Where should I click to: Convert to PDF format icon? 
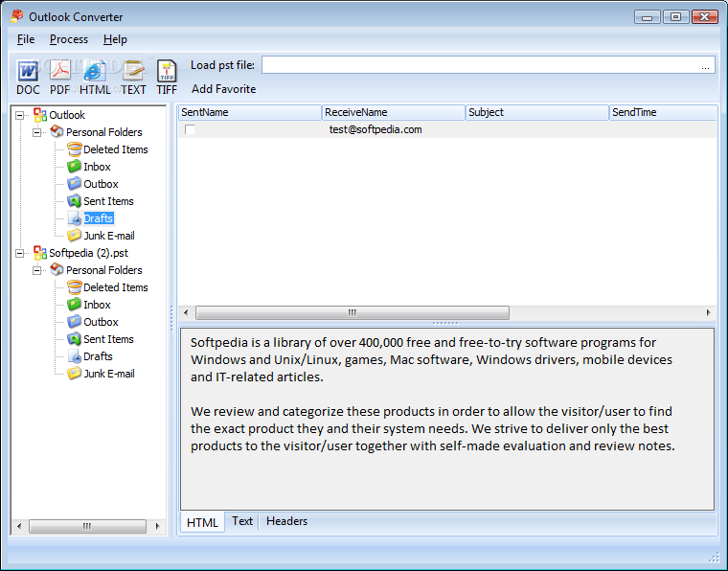[60, 71]
